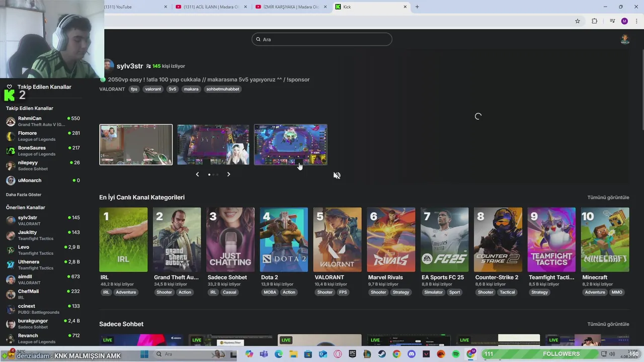Open the Grand Theft Auto category card

click(177, 240)
